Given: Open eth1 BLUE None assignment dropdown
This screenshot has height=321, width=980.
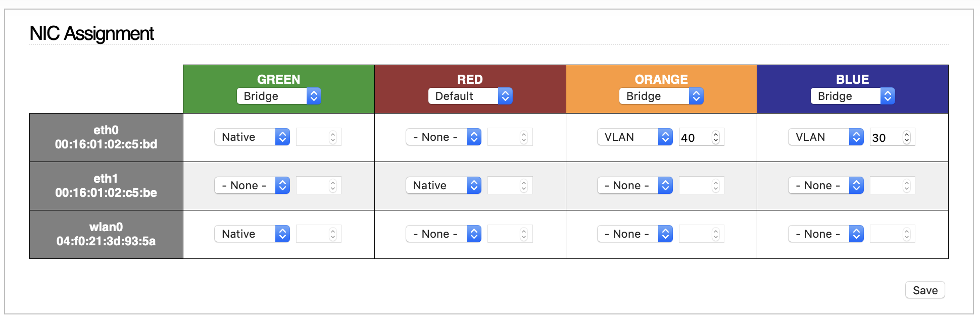Looking at the screenshot, I should pyautogui.click(x=826, y=185).
